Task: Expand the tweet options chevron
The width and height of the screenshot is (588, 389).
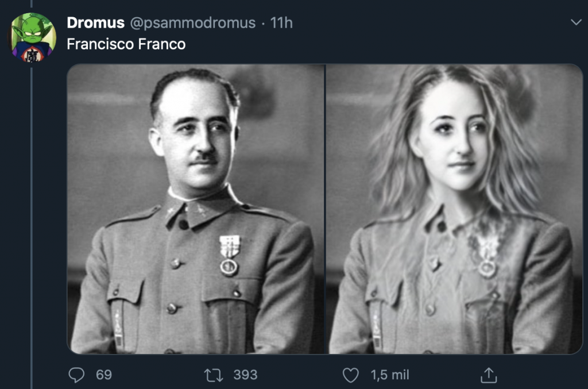Action: click(576, 22)
